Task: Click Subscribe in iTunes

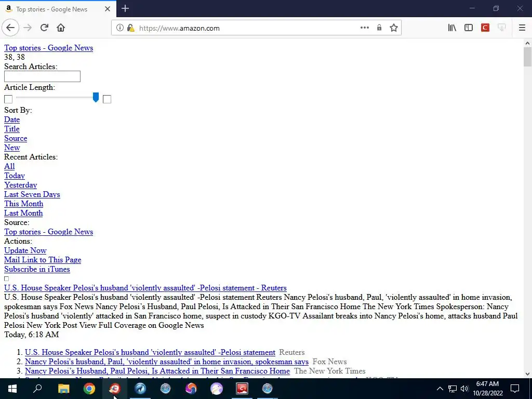Action: tap(37, 269)
